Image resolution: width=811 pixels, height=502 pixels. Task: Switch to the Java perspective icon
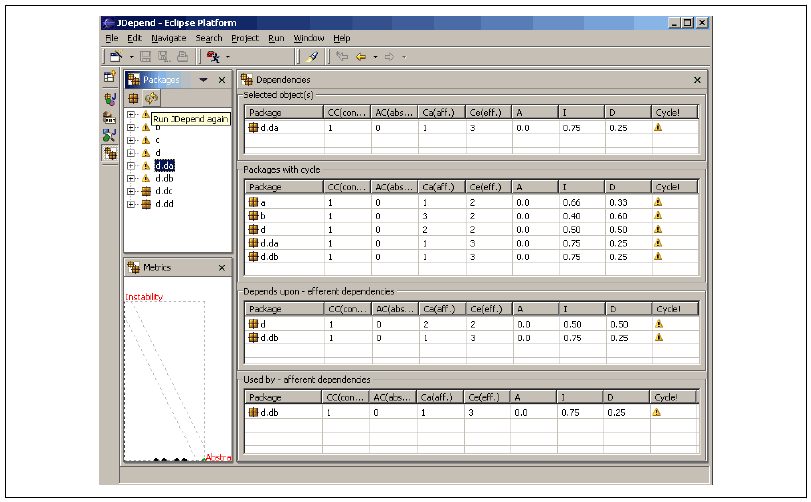pos(109,99)
